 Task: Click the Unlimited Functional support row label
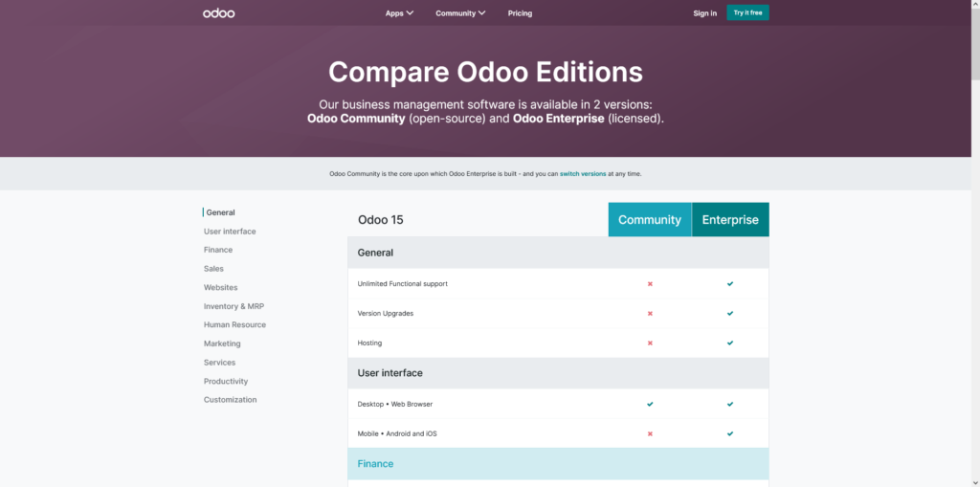(403, 284)
